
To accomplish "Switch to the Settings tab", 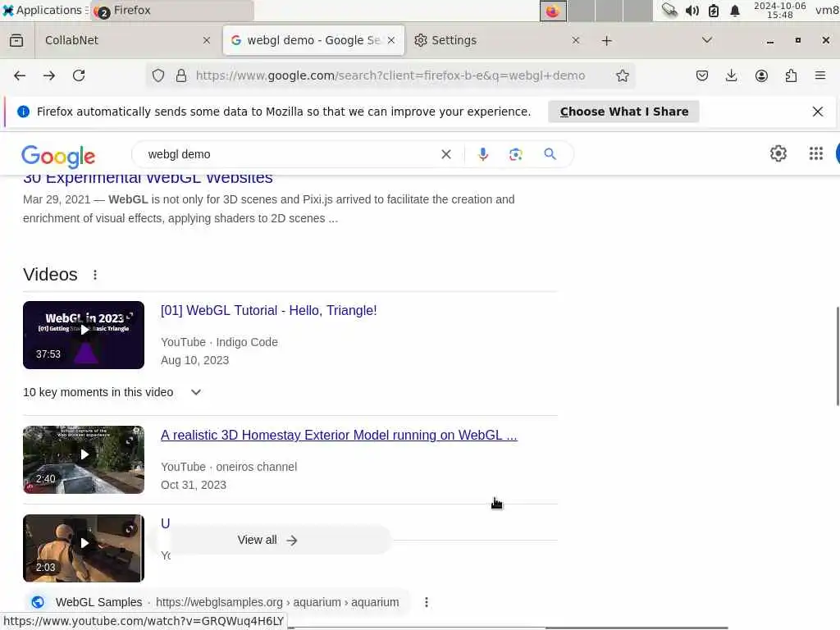I will [x=496, y=40].
